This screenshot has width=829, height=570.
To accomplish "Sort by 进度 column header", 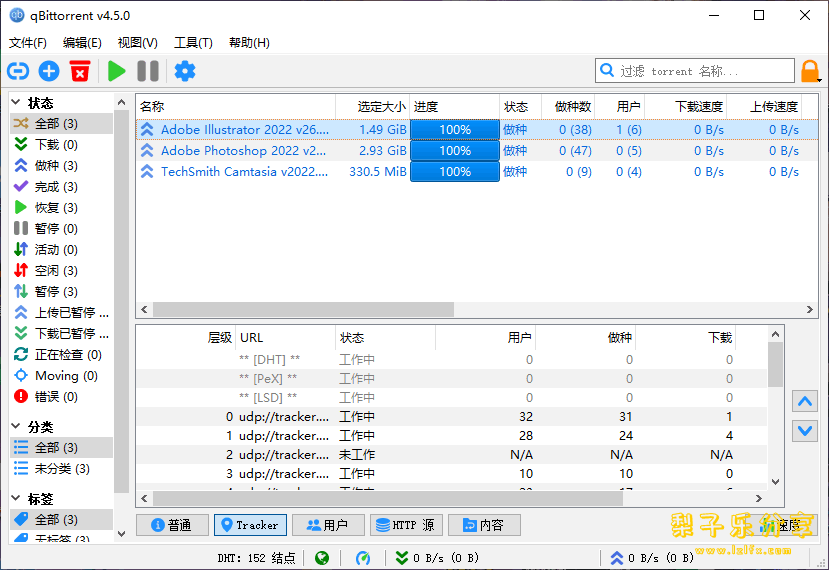I will click(x=455, y=107).
